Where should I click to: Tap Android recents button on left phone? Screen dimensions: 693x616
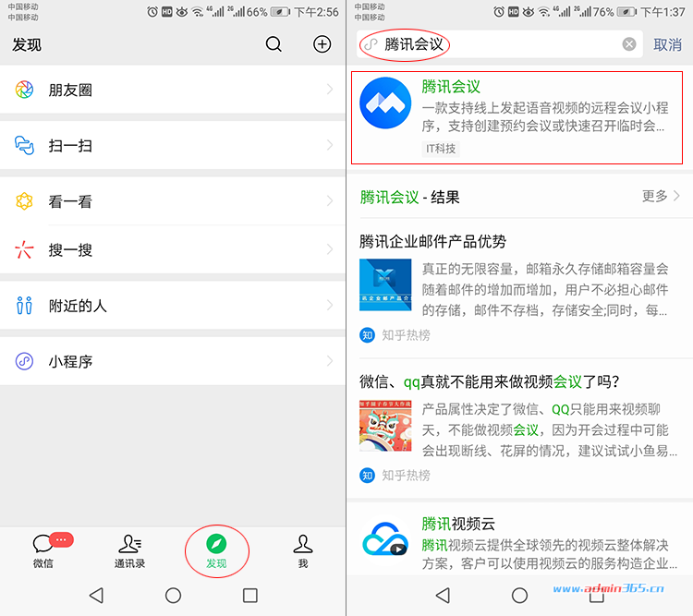pyautogui.click(x=250, y=596)
